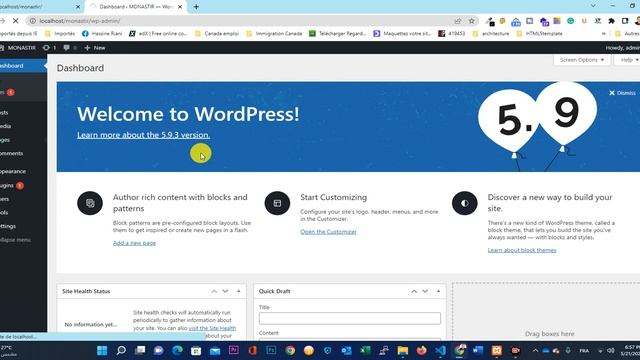Click the + New button in admin bar

(x=95, y=48)
